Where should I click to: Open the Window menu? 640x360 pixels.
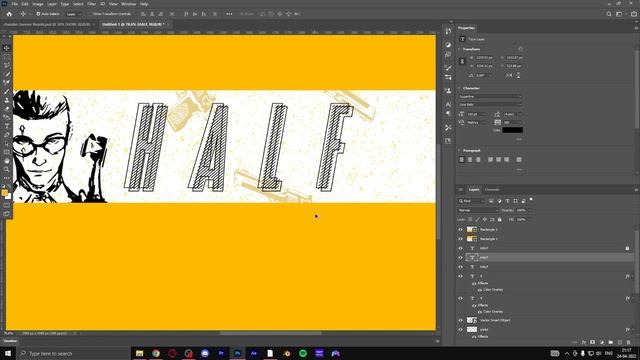point(128,4)
